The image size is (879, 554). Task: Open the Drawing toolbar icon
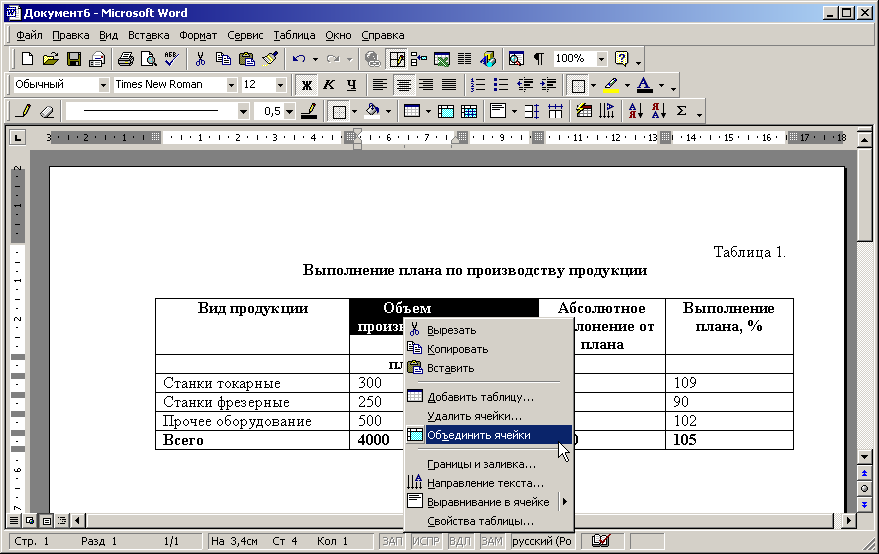tap(488, 59)
